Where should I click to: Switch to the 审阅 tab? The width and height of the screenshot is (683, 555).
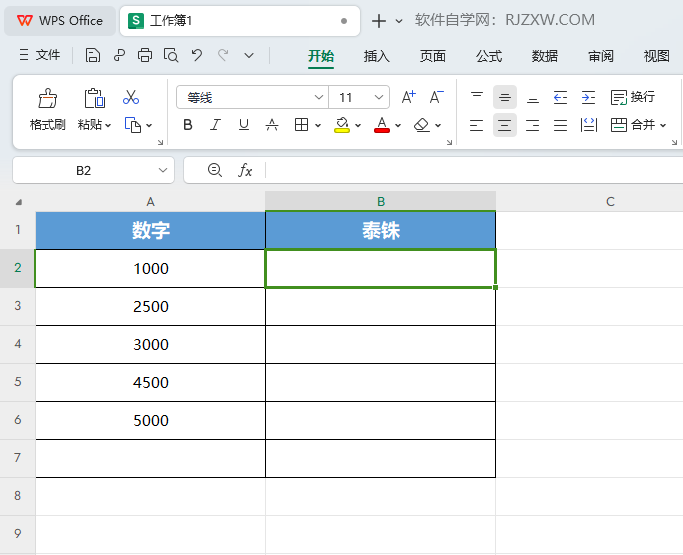point(601,56)
